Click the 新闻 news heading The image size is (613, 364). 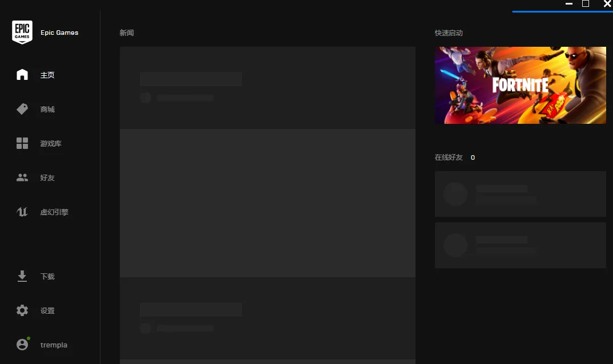click(127, 33)
